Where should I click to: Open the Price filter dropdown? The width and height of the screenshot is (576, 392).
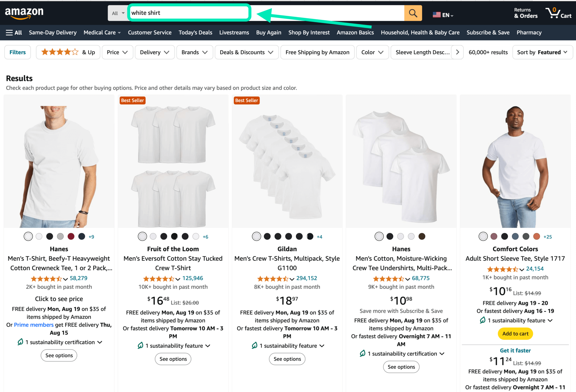(x=117, y=52)
